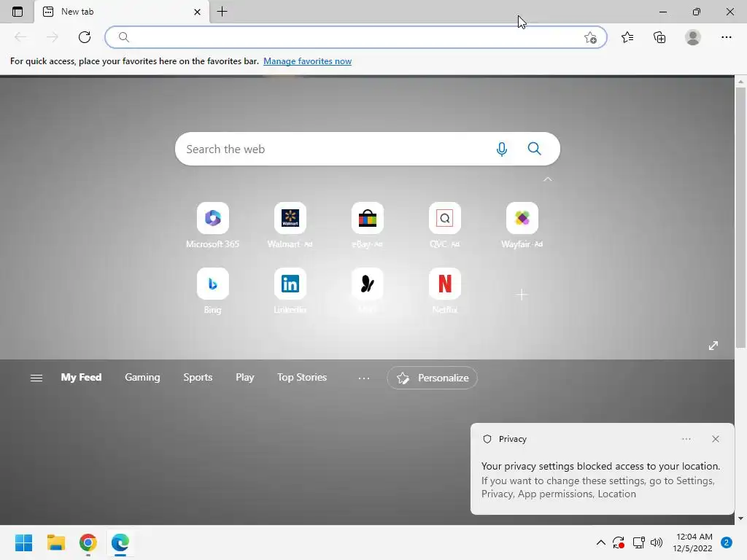Viewport: 747px width, 560px height.
Task: Open Edge Settings and more menu
Action: [726, 37]
